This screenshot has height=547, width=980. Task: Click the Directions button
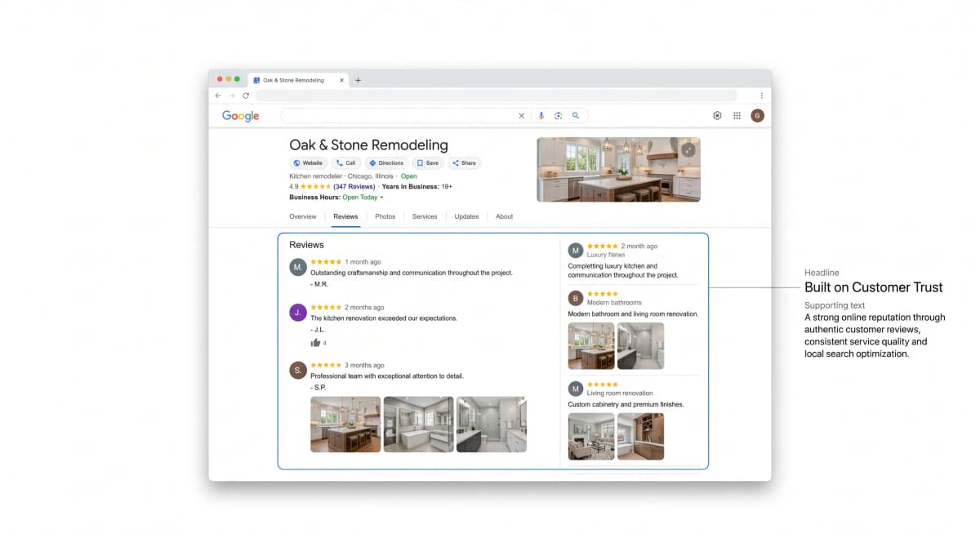pos(386,163)
